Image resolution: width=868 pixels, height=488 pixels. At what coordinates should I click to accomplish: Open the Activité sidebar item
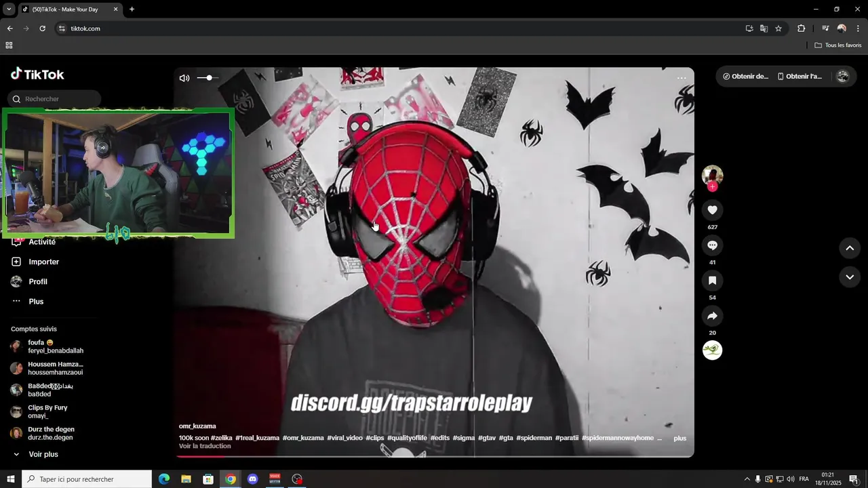pos(42,242)
